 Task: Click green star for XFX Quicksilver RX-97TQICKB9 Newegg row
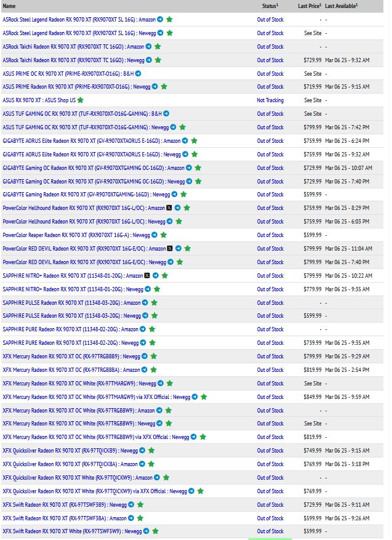point(151,451)
